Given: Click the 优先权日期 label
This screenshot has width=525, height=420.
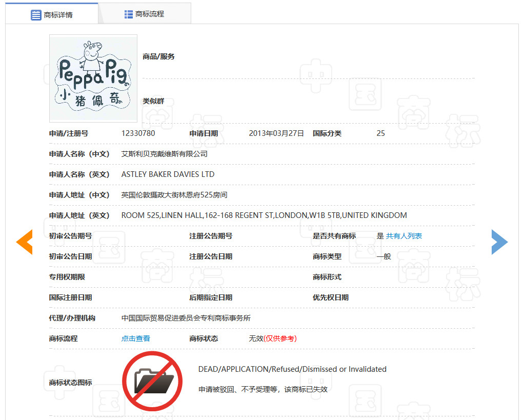Looking at the screenshot, I should pyautogui.click(x=331, y=297).
